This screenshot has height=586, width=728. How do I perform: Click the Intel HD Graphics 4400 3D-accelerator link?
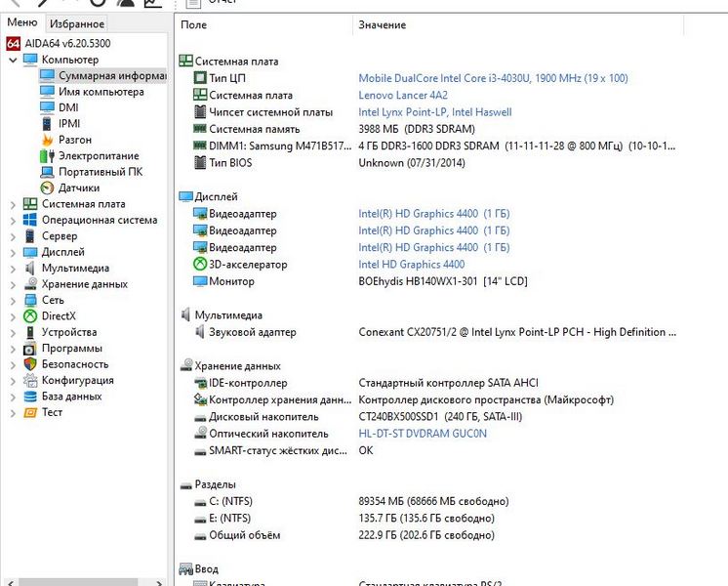pos(411,265)
